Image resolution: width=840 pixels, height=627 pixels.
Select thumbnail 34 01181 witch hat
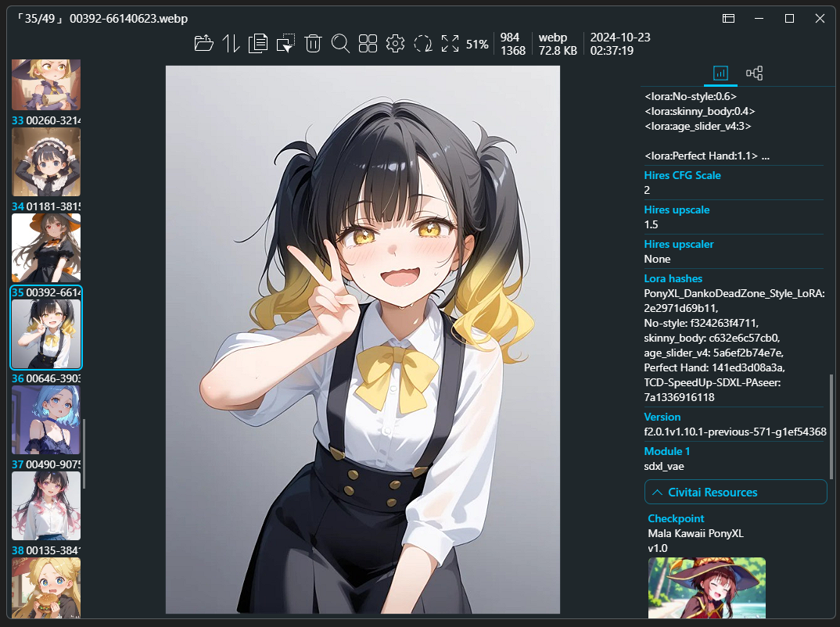click(x=46, y=248)
